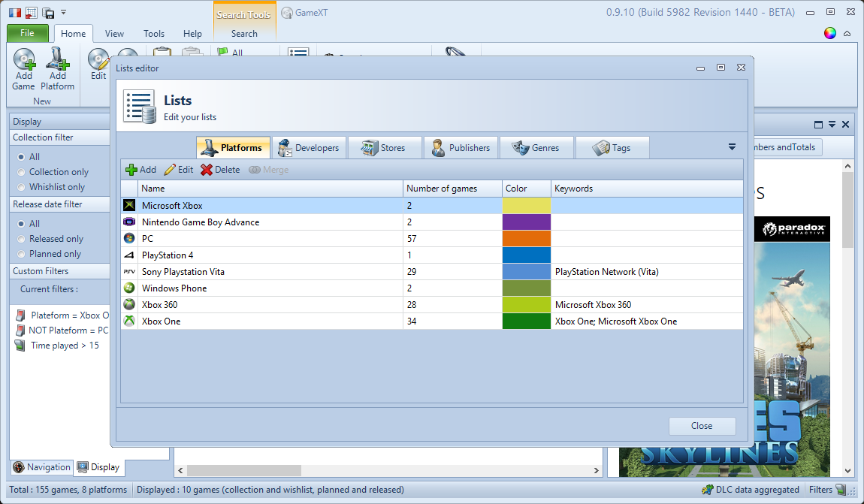Click the green Add button in Lists editor
The image size is (864, 504).
(140, 170)
